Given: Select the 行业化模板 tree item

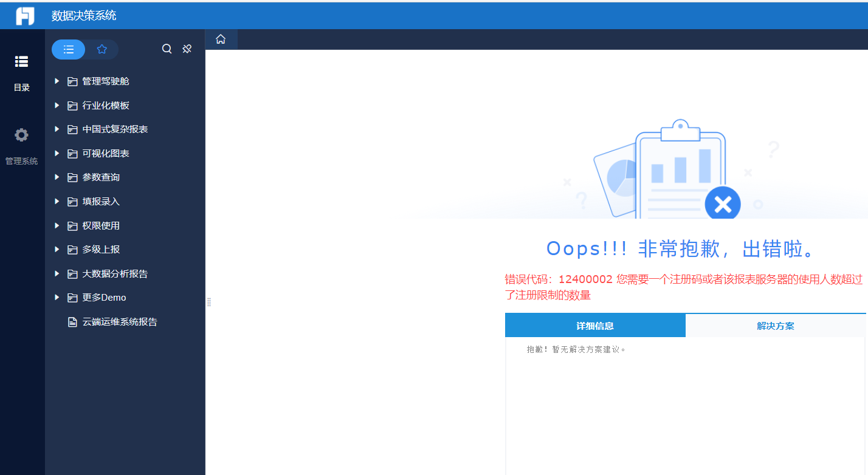Looking at the screenshot, I should pyautogui.click(x=106, y=105).
